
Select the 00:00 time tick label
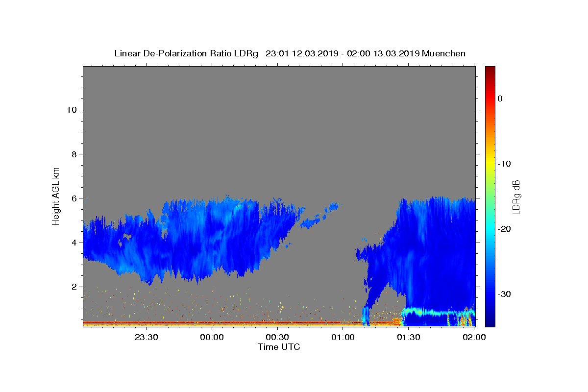(x=212, y=337)
